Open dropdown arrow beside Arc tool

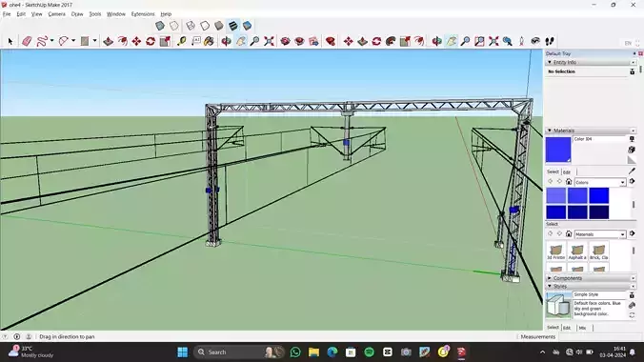click(x=73, y=41)
